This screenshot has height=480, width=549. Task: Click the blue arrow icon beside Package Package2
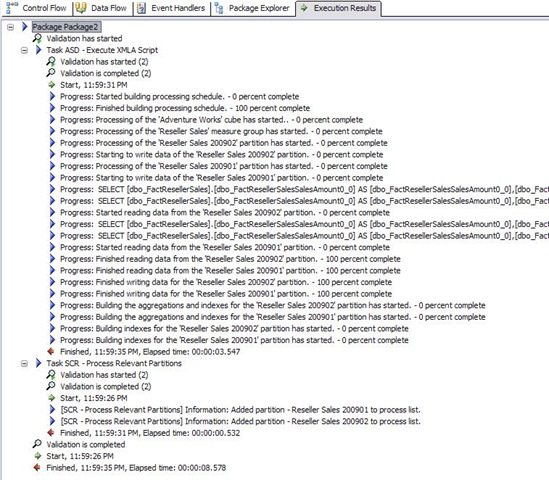click(25, 27)
